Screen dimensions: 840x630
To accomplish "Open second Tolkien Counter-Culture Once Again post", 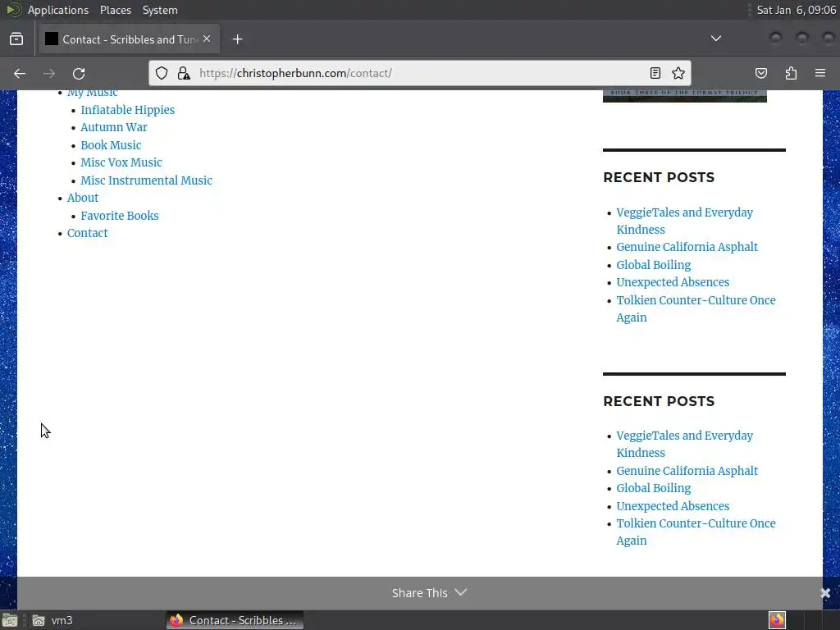I will pos(696,532).
